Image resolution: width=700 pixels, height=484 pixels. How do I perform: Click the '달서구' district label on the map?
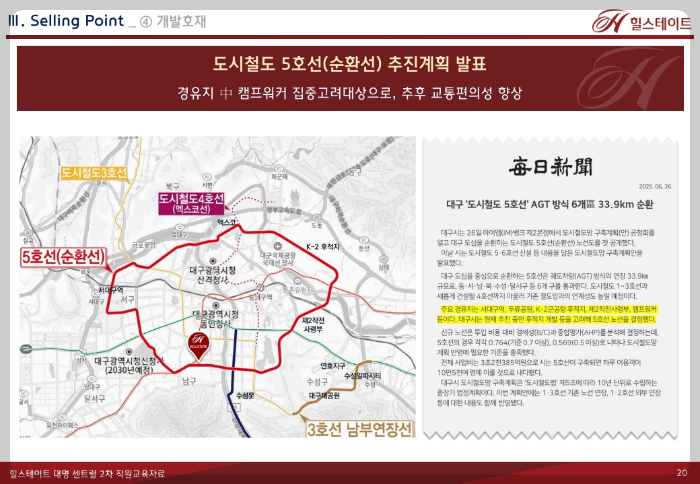tap(94, 398)
